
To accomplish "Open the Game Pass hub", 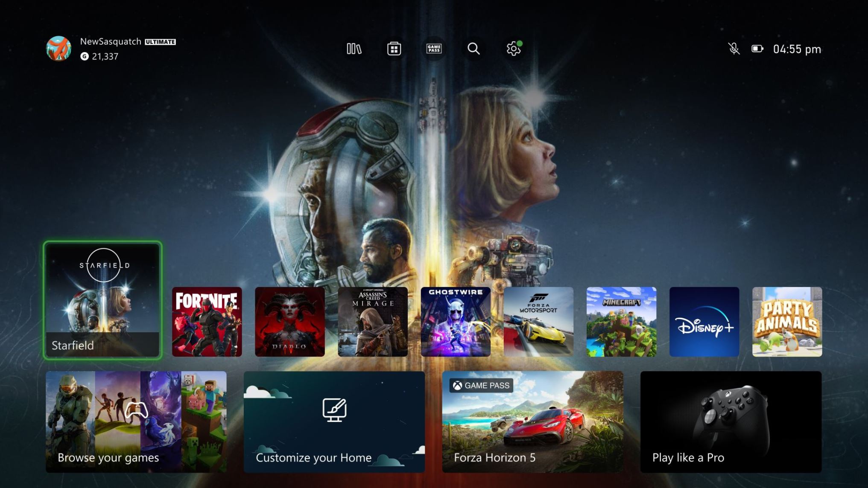I will 433,48.
